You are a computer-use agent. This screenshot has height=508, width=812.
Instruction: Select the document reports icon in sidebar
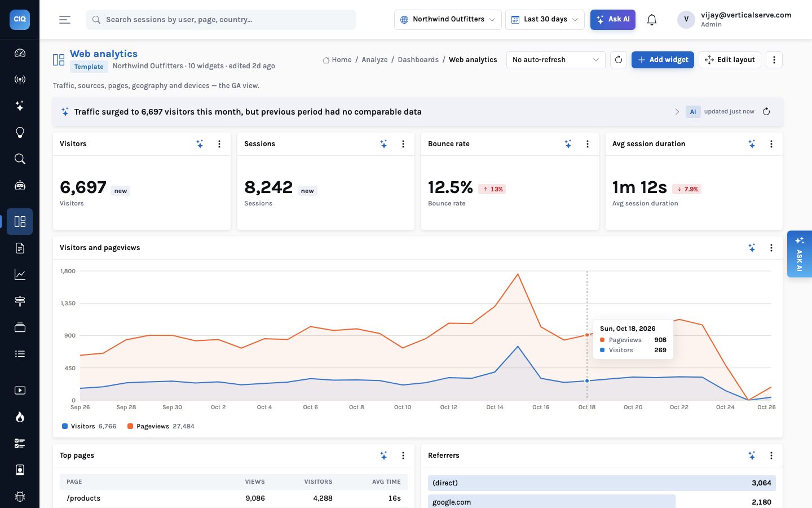(x=20, y=248)
